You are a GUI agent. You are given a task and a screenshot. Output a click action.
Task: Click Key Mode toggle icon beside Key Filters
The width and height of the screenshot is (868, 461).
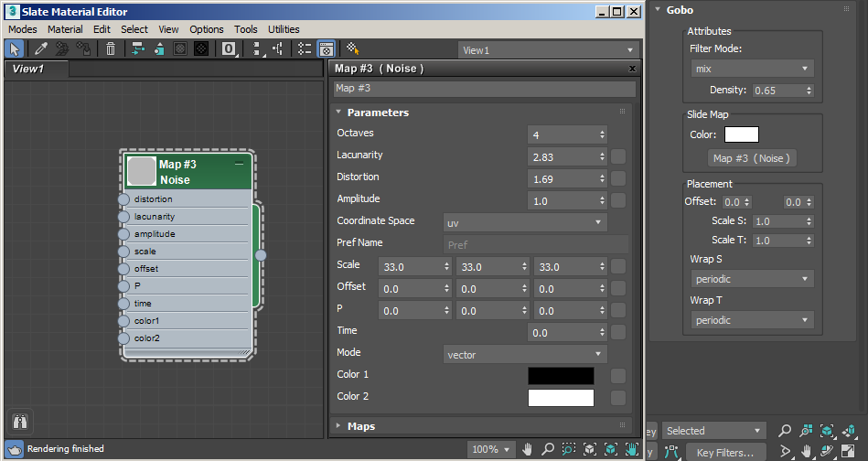click(671, 452)
